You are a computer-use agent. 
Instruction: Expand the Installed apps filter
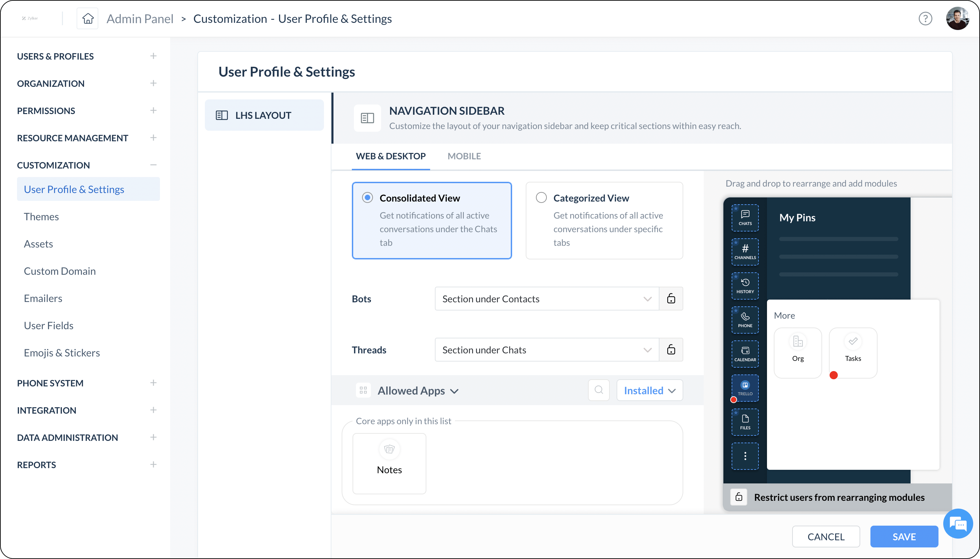tap(649, 390)
